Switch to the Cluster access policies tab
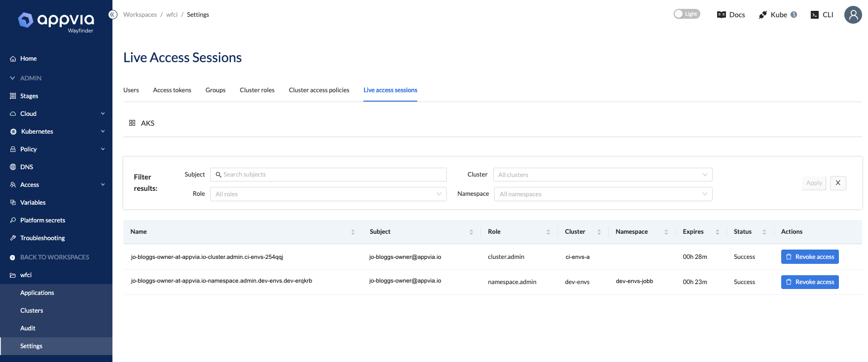The image size is (868, 362). (319, 90)
